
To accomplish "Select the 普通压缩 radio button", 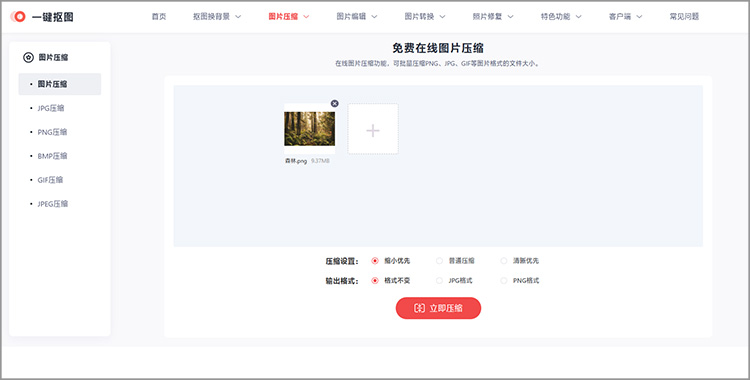I will tap(439, 261).
